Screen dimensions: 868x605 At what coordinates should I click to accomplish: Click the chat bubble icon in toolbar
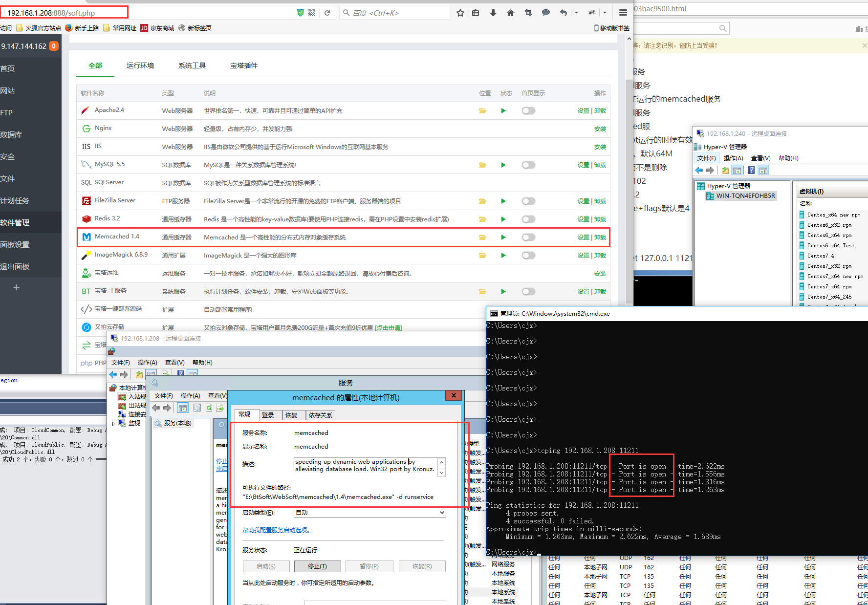546,13
